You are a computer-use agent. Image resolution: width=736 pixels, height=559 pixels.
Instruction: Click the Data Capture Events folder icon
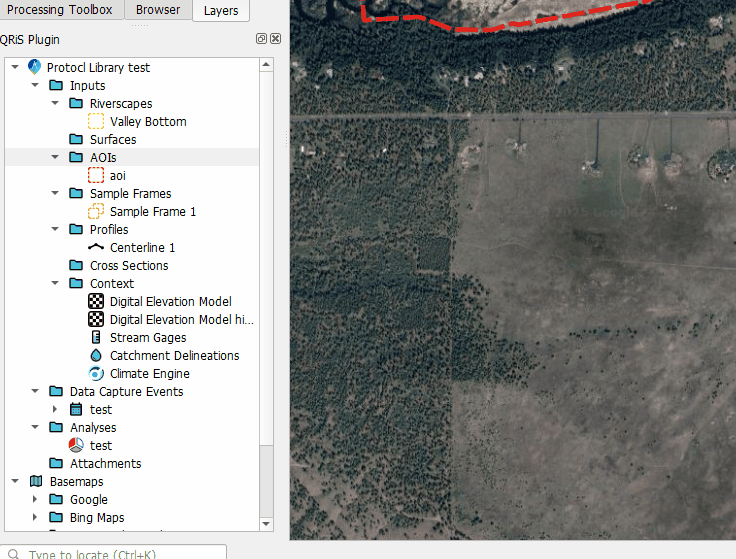[x=56, y=391]
